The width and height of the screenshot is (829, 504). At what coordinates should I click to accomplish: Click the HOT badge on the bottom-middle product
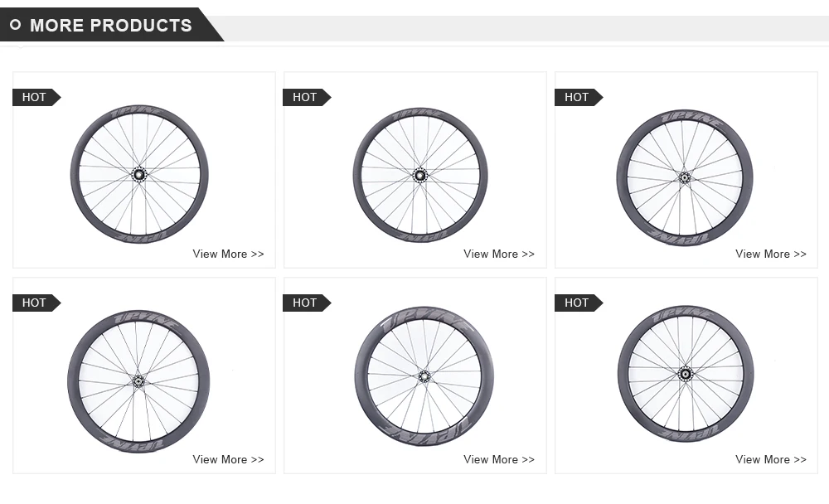[305, 303]
